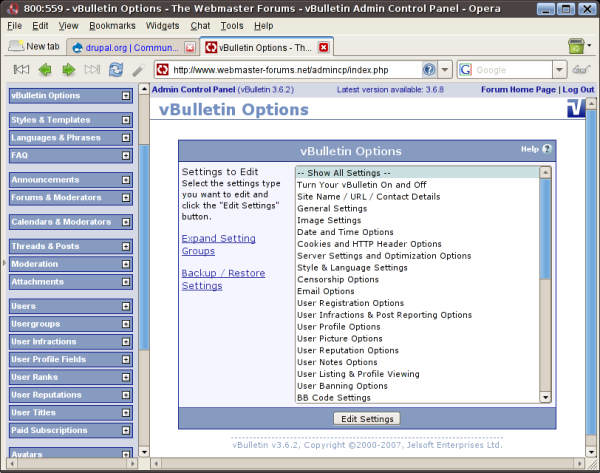Go forward with the green right arrow

pyautogui.click(x=69, y=70)
